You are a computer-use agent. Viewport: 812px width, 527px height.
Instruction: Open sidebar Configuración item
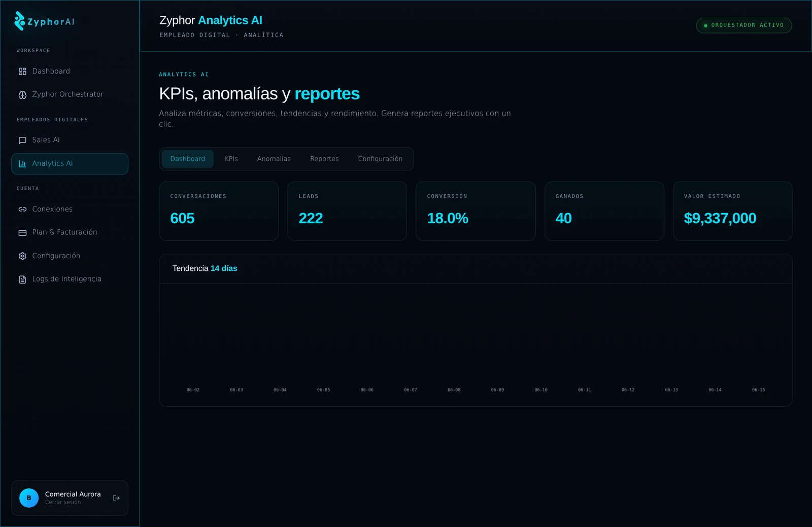click(x=70, y=256)
